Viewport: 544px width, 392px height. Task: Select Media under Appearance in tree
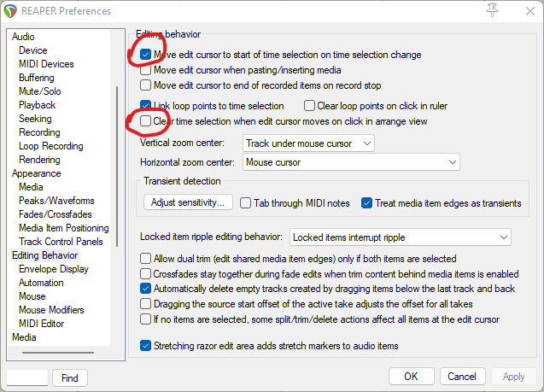tap(31, 187)
